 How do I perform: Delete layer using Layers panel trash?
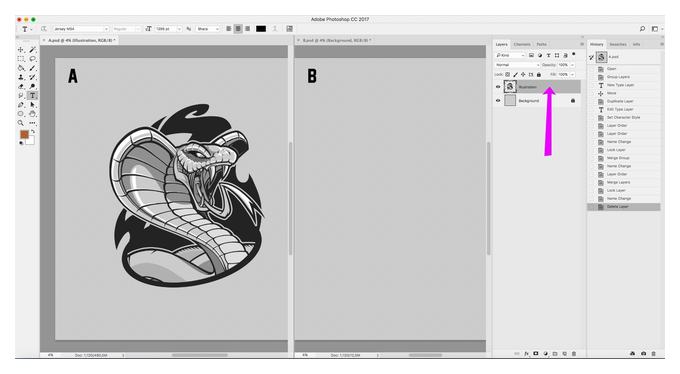coord(574,354)
